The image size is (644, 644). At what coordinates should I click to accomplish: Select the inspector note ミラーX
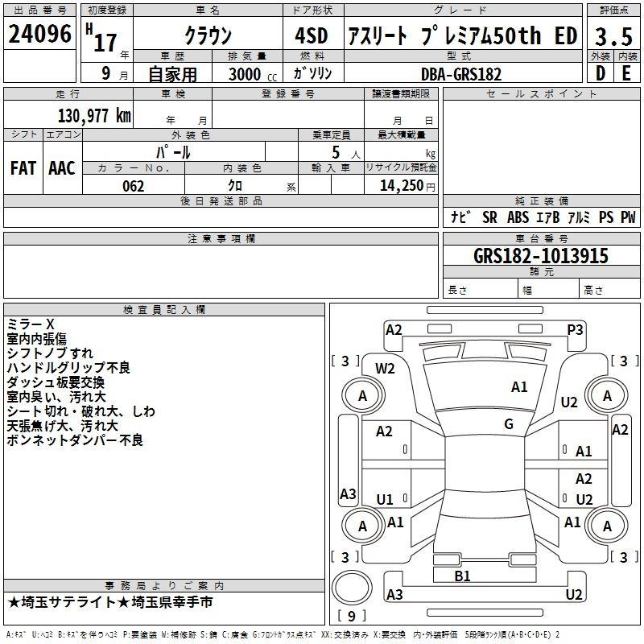point(31,324)
